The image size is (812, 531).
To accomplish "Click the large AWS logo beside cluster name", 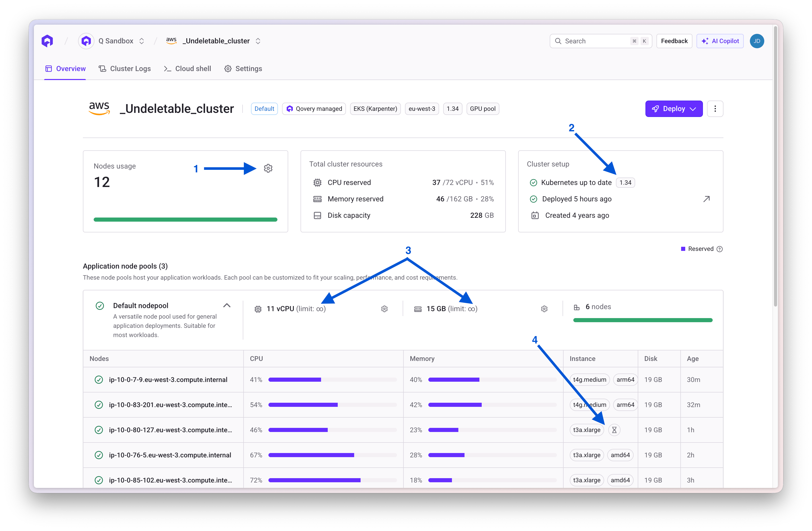I will pos(99,109).
